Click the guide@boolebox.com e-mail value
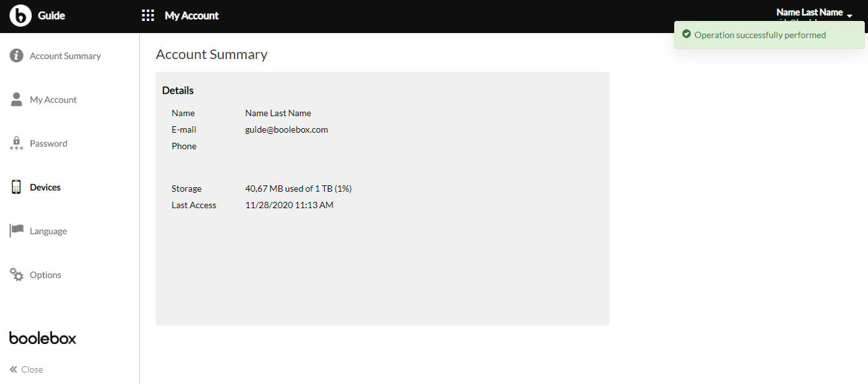 pos(287,129)
